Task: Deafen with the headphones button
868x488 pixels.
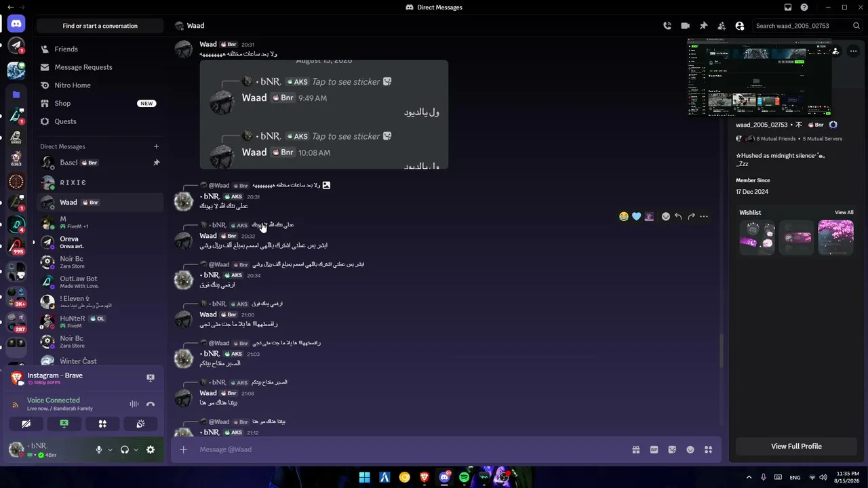Action: point(125,449)
